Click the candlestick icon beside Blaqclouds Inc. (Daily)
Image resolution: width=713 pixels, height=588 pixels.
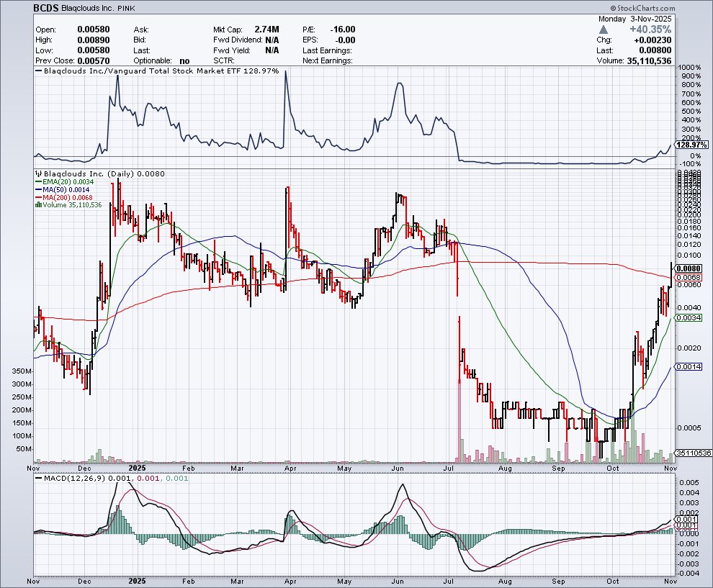[x=39, y=173]
